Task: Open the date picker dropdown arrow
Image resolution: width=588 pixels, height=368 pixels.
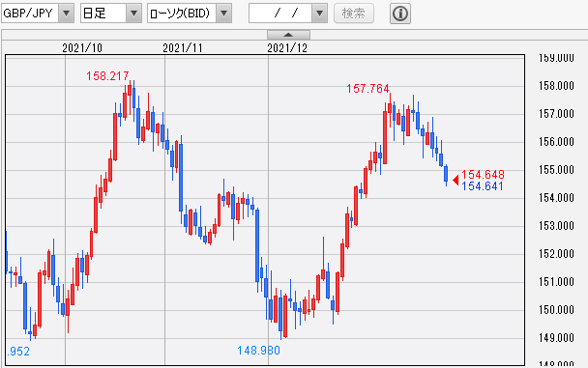Action: click(x=319, y=14)
